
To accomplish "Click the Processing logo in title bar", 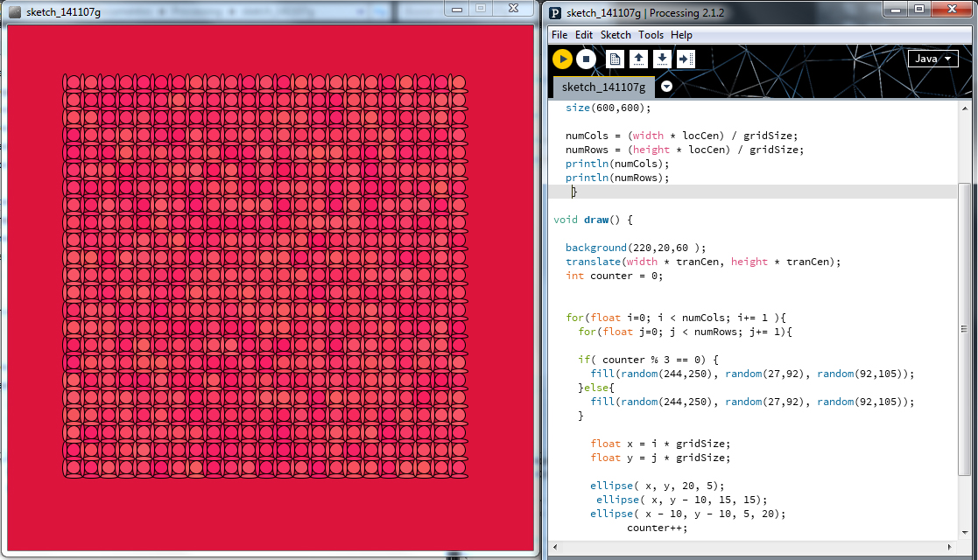I will click(x=556, y=12).
